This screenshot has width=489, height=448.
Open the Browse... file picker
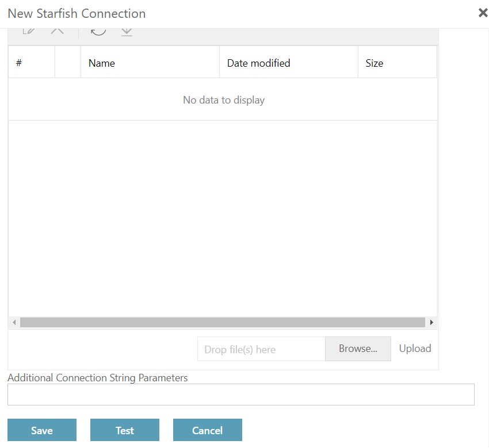point(358,349)
